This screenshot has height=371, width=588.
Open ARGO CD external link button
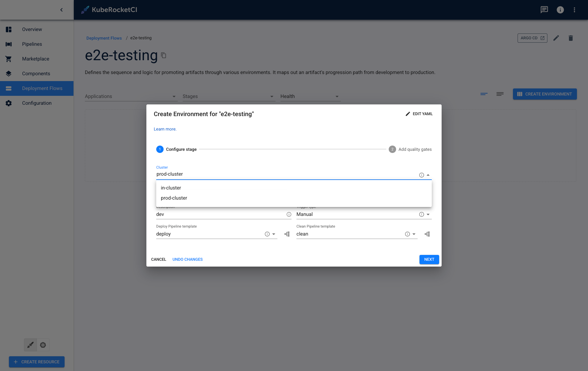click(x=532, y=38)
